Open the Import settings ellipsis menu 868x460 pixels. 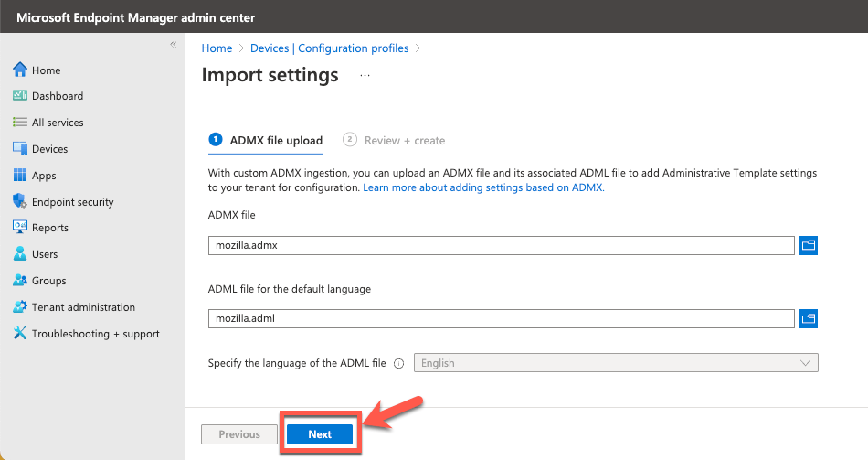pos(365,76)
